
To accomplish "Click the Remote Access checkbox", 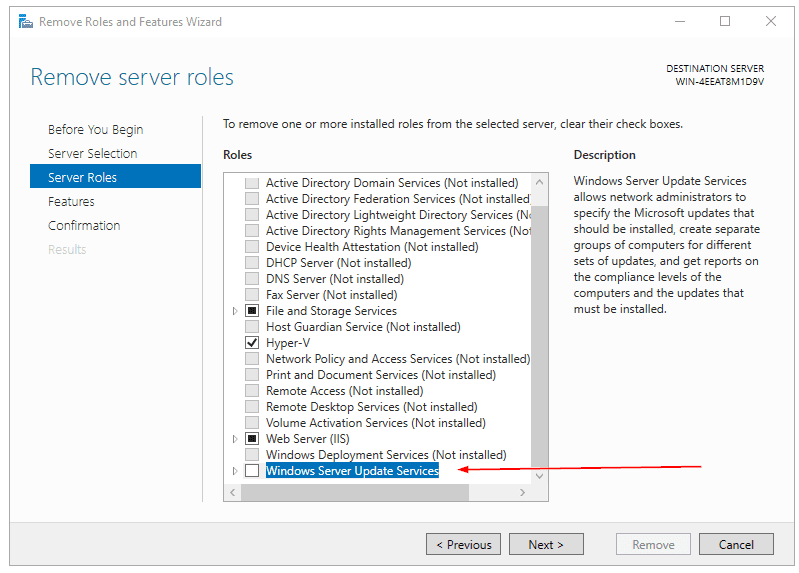I will click(x=252, y=390).
